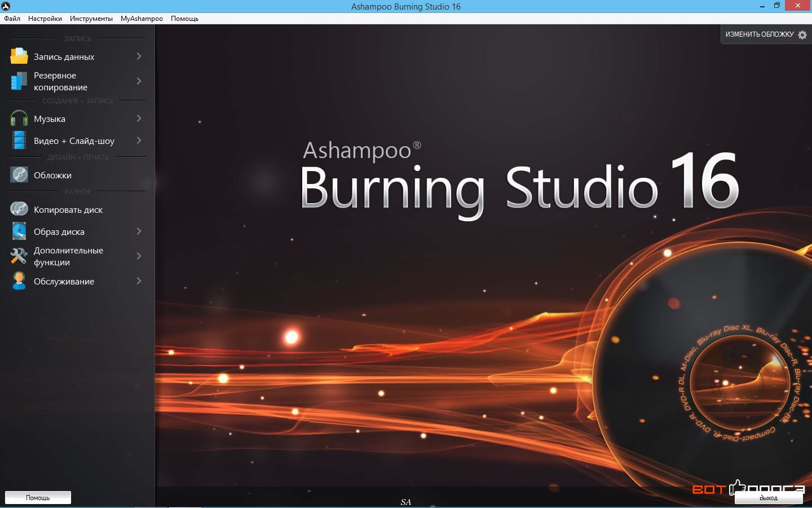Expand the Музыка submenu chevron
Image resolution: width=812 pixels, height=508 pixels.
[139, 119]
